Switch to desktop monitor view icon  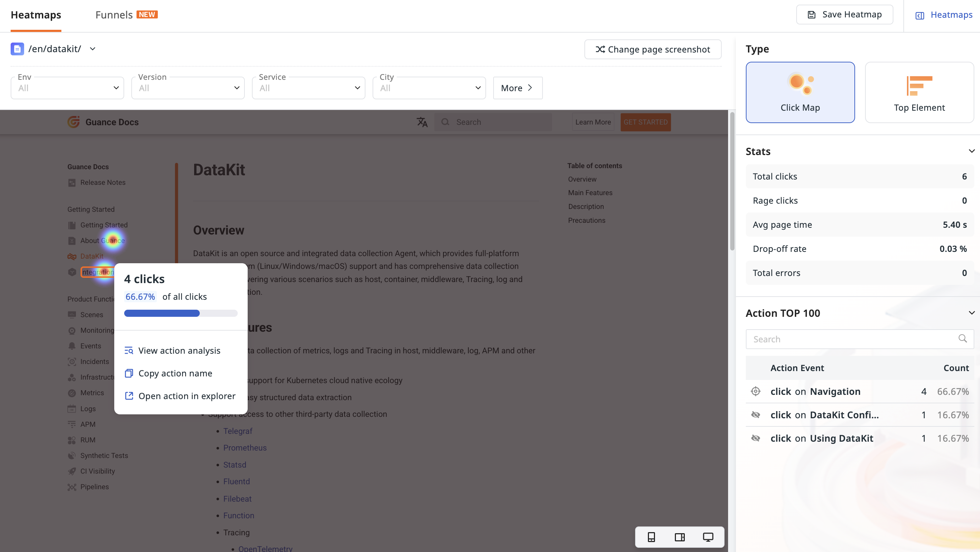pyautogui.click(x=708, y=537)
